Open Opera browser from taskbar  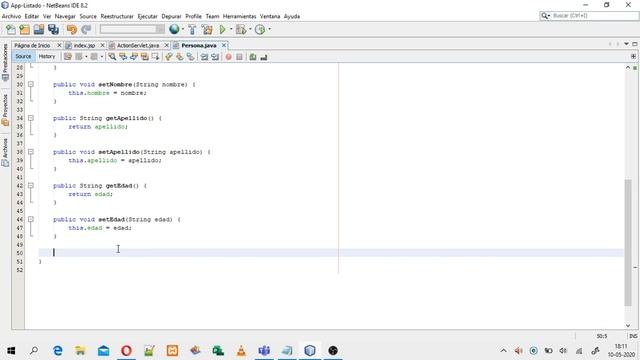[127, 351]
